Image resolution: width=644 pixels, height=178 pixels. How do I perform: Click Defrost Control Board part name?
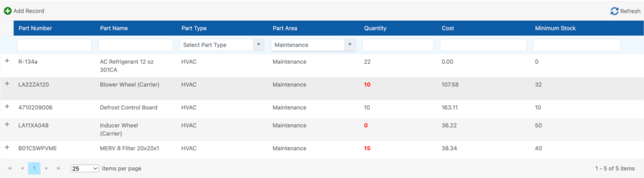128,107
